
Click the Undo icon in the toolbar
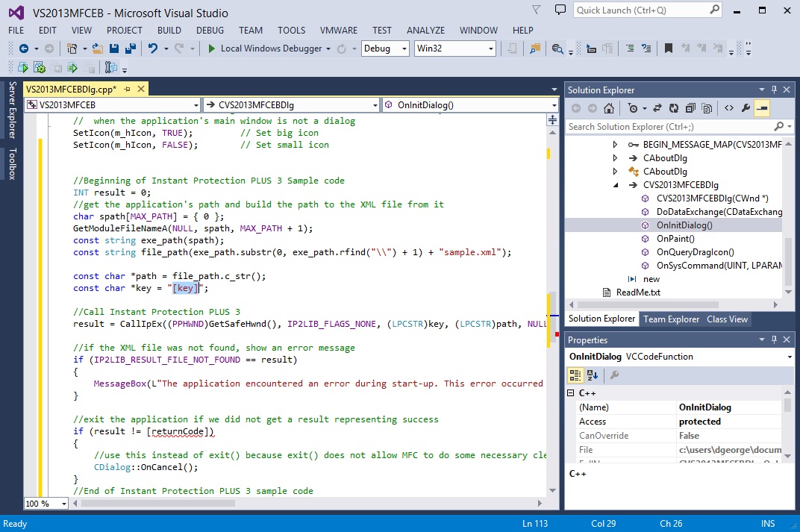(x=153, y=48)
